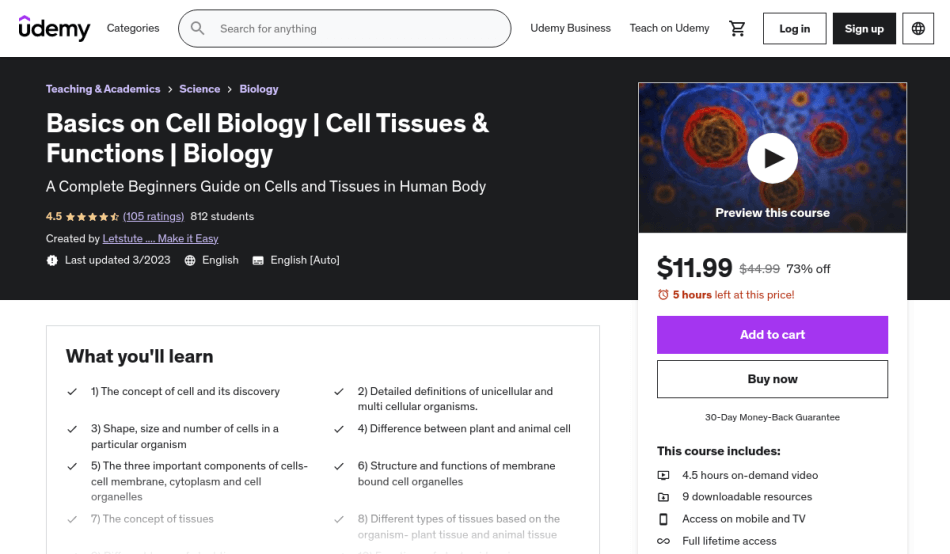Open the 105 ratings link
Viewport: 950px width, 554px height.
click(153, 216)
